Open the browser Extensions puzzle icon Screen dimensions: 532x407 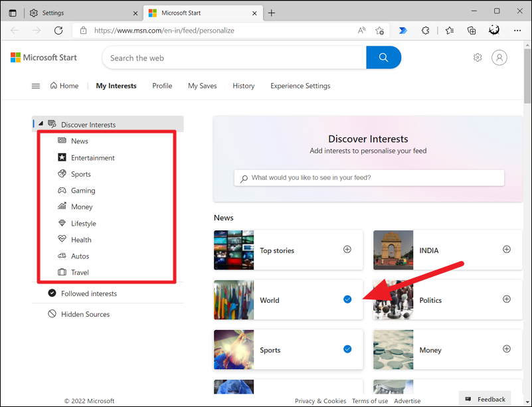pos(426,31)
